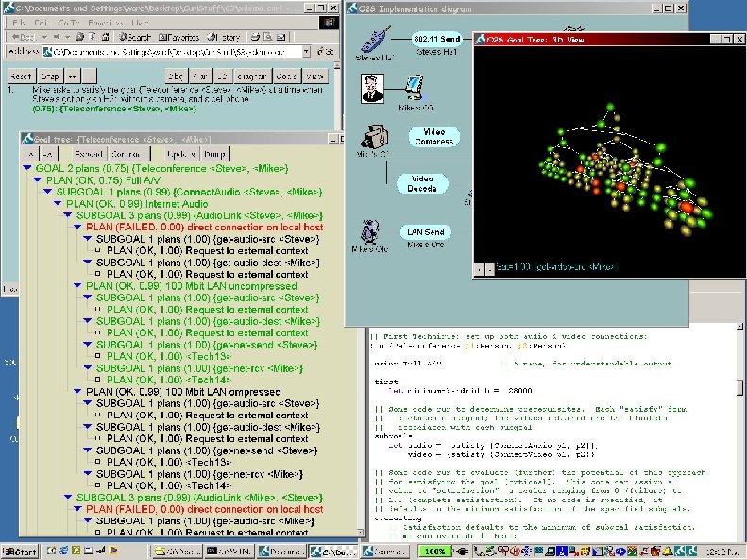Open the Search pane from browser toolbar
This screenshot has height=560, width=747.
[135, 37]
